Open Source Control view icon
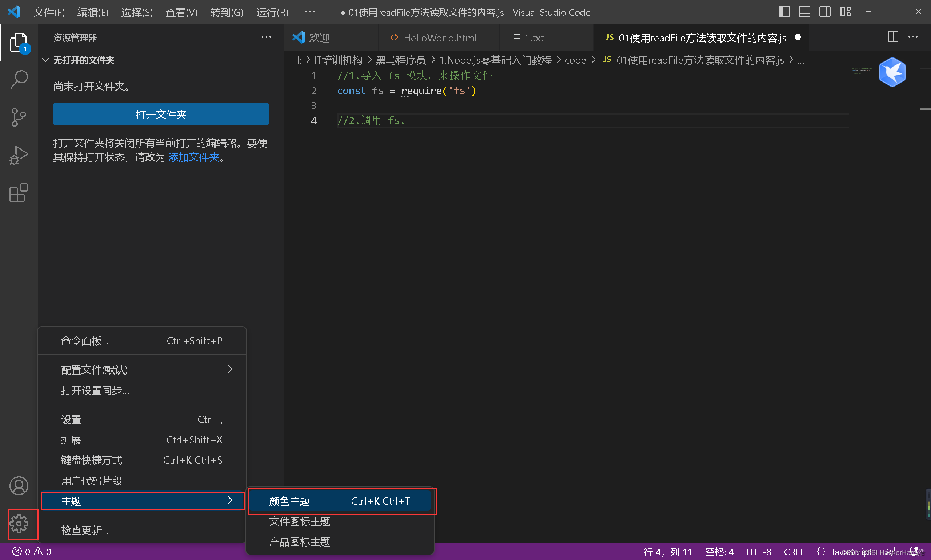 click(19, 117)
